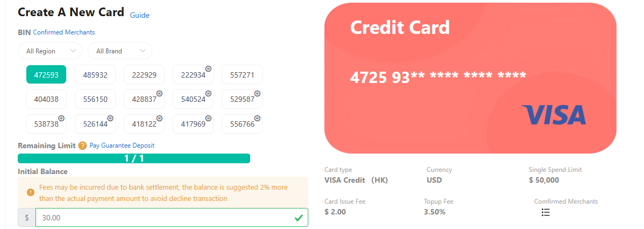The width and height of the screenshot is (644, 229).
Task: Open the BIN Confirmed Merchants link
Action: [64, 32]
